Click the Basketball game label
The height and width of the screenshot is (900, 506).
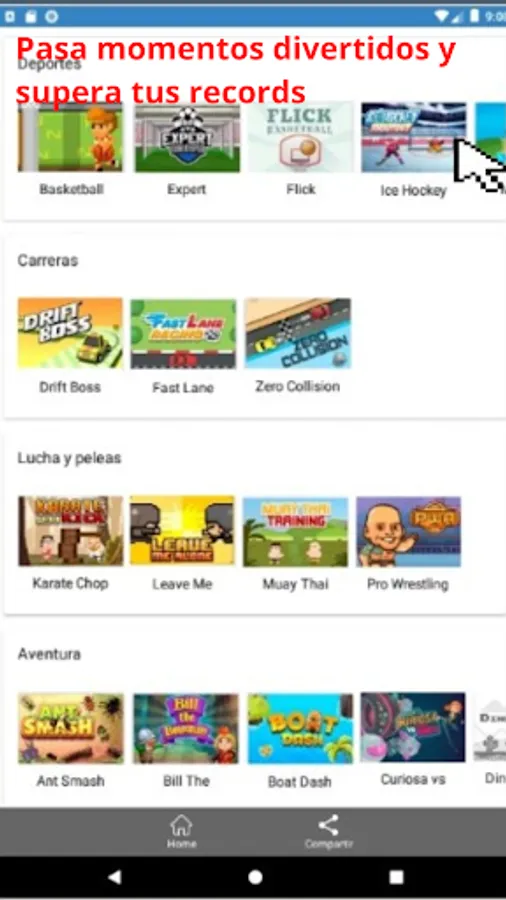(72, 189)
